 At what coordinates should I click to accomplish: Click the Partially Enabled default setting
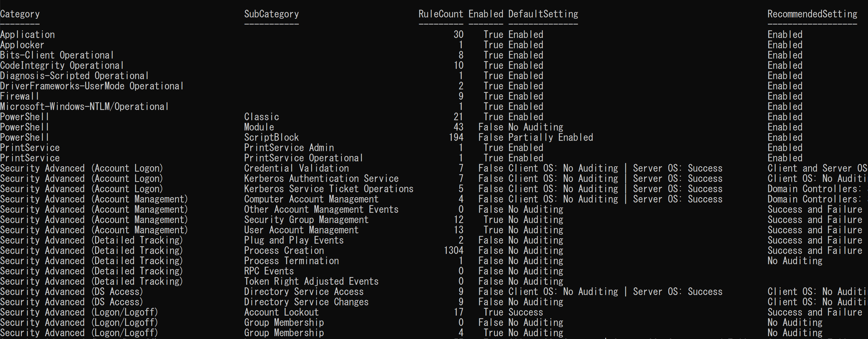coord(551,137)
